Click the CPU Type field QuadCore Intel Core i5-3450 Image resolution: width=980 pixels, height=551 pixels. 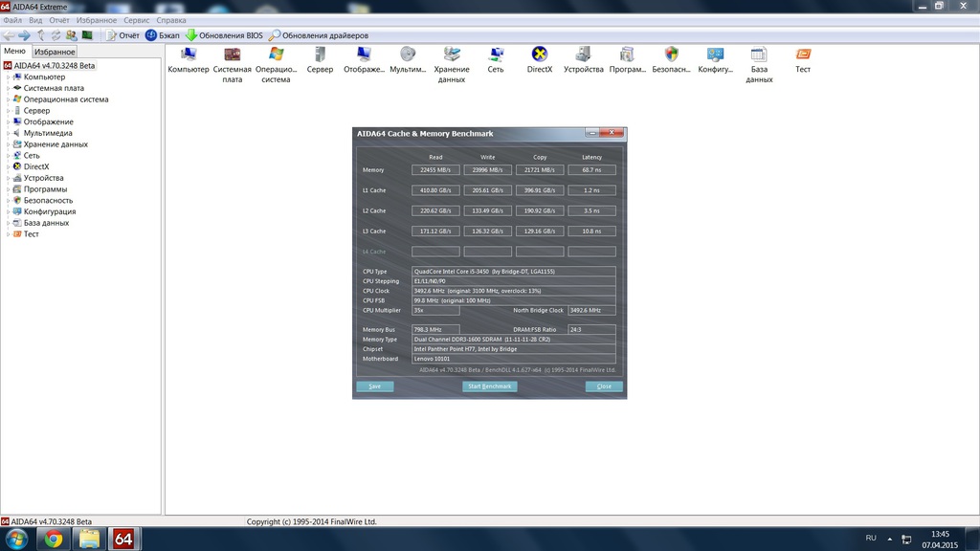tap(514, 271)
